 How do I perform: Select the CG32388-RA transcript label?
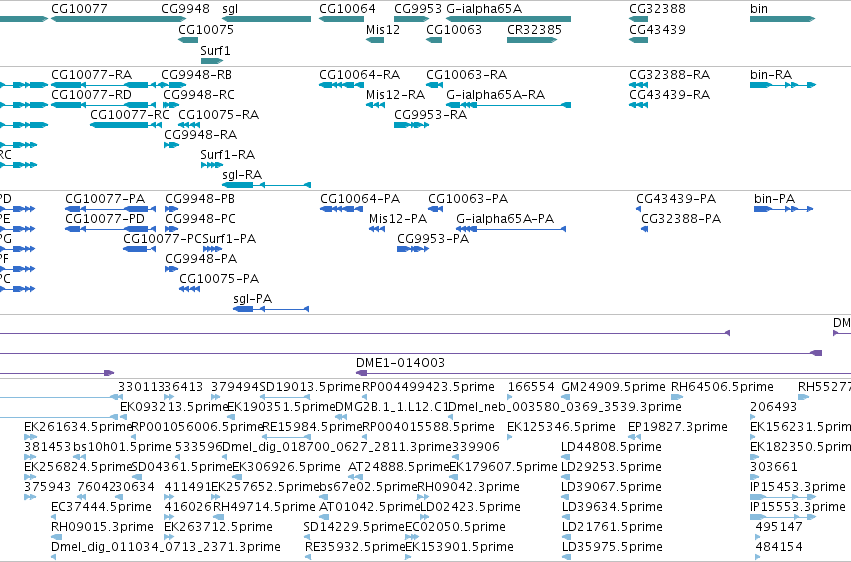(670, 74)
